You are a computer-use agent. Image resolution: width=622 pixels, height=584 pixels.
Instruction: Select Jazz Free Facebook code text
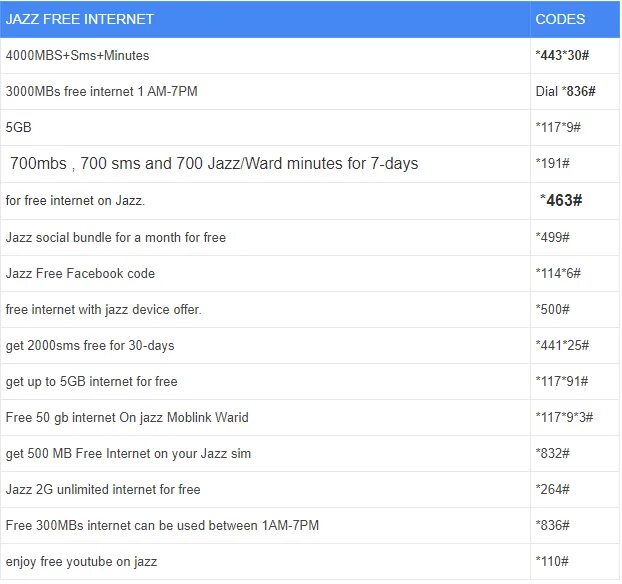tap(80, 274)
